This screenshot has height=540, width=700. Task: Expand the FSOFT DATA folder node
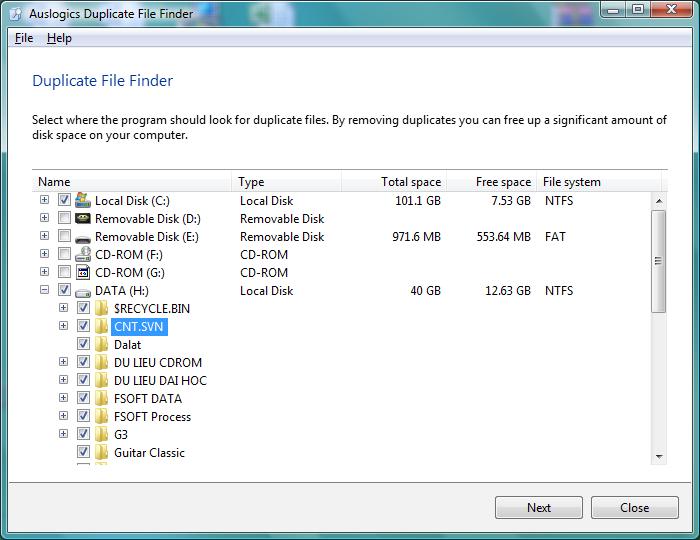[x=64, y=399]
